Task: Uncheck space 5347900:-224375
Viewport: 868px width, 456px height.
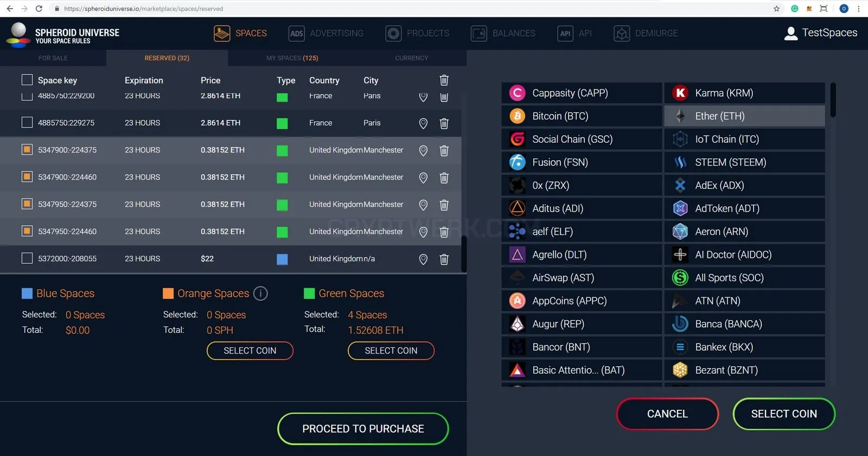Action: pyautogui.click(x=27, y=149)
